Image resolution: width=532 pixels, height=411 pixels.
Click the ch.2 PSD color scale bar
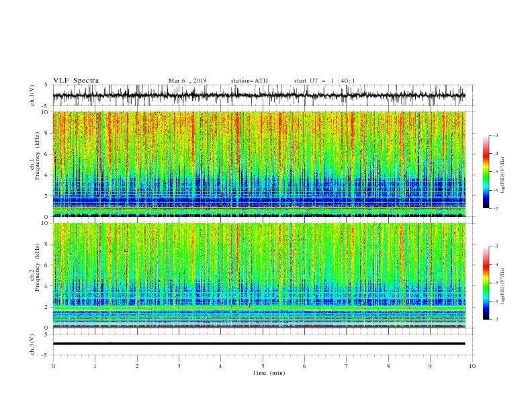click(x=486, y=283)
